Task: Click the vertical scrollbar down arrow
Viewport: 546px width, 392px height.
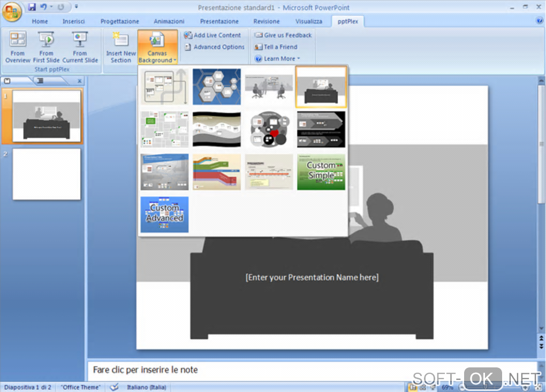Action: pos(541,328)
